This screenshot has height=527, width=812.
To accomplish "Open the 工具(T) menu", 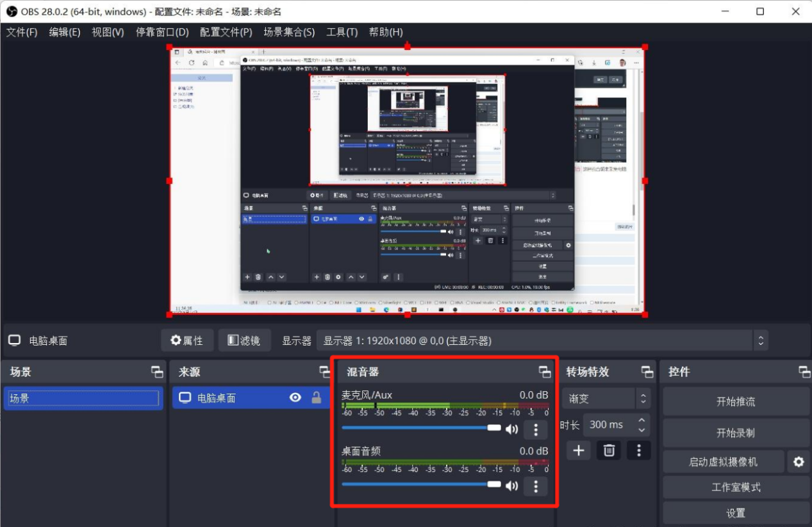I will (x=342, y=32).
